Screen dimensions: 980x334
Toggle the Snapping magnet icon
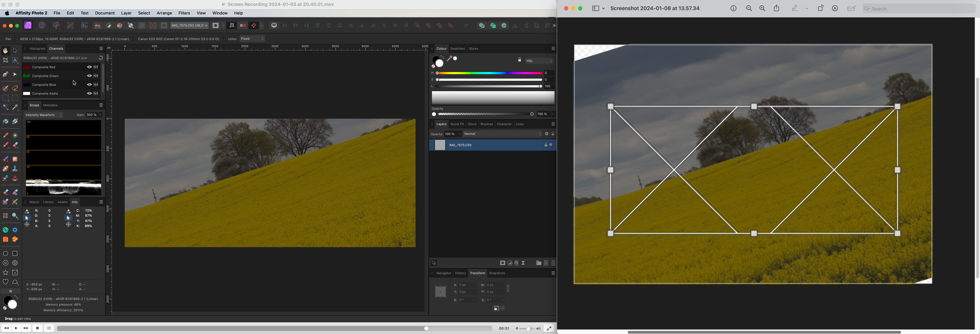point(254,25)
